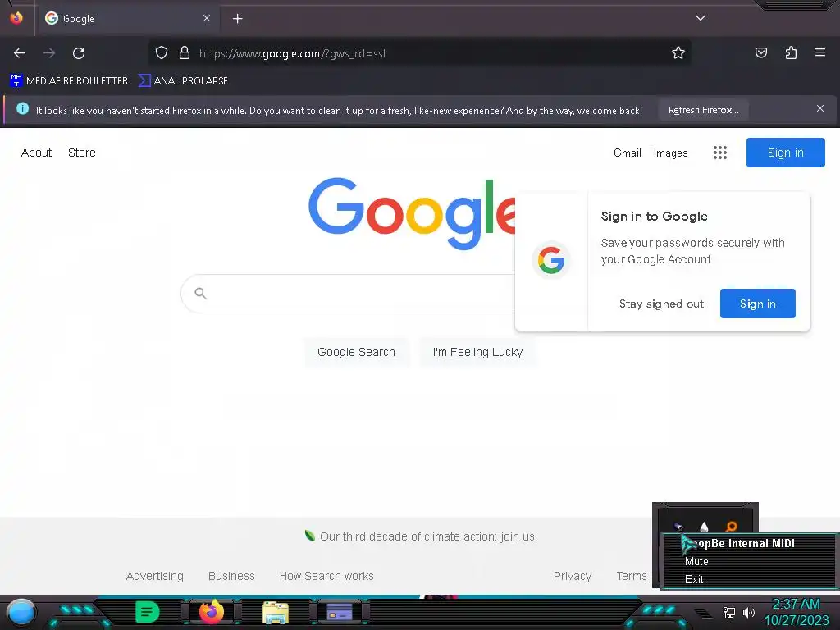Viewport: 840px width, 630px height.
Task: Dismiss the Firefox notification bar
Action: click(820, 109)
